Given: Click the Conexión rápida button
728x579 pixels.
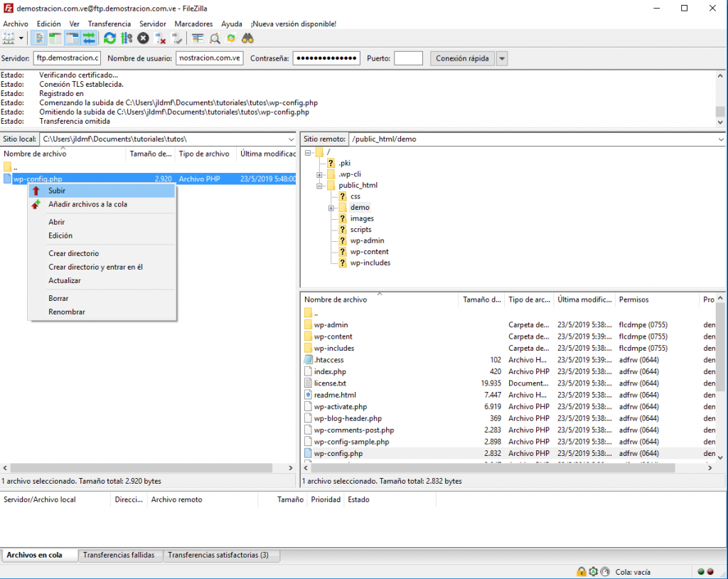Looking at the screenshot, I should [462, 58].
